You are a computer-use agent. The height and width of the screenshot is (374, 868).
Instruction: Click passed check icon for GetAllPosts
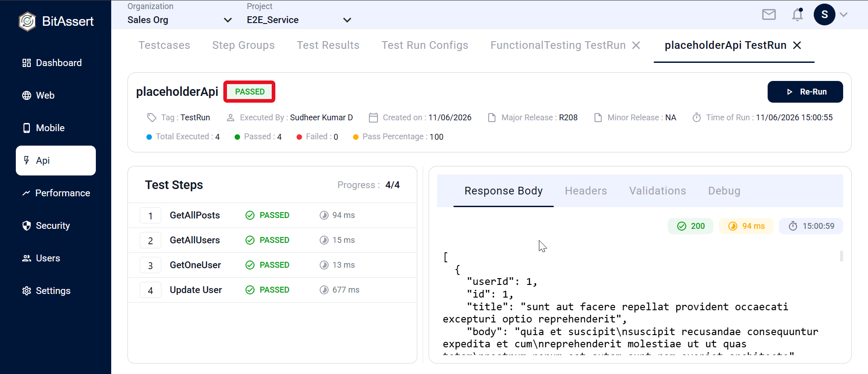click(250, 215)
